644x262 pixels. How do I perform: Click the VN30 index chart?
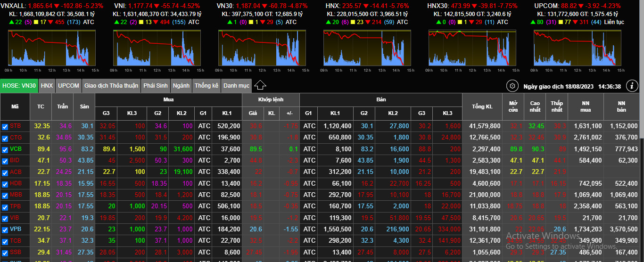pos(262,48)
